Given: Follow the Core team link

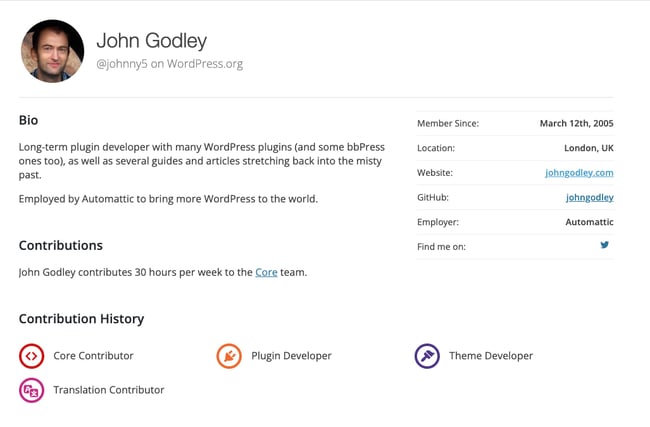Looking at the screenshot, I should (x=266, y=271).
